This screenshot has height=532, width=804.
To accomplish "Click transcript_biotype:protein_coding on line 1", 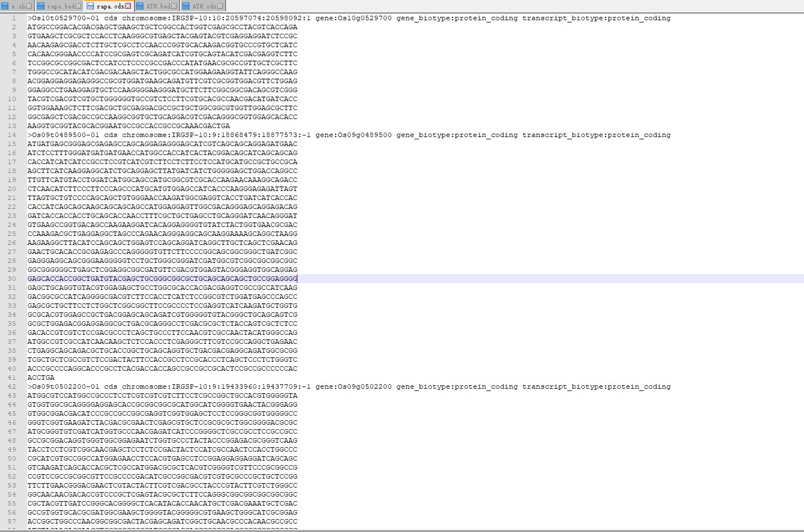I will pyautogui.click(x=597, y=18).
